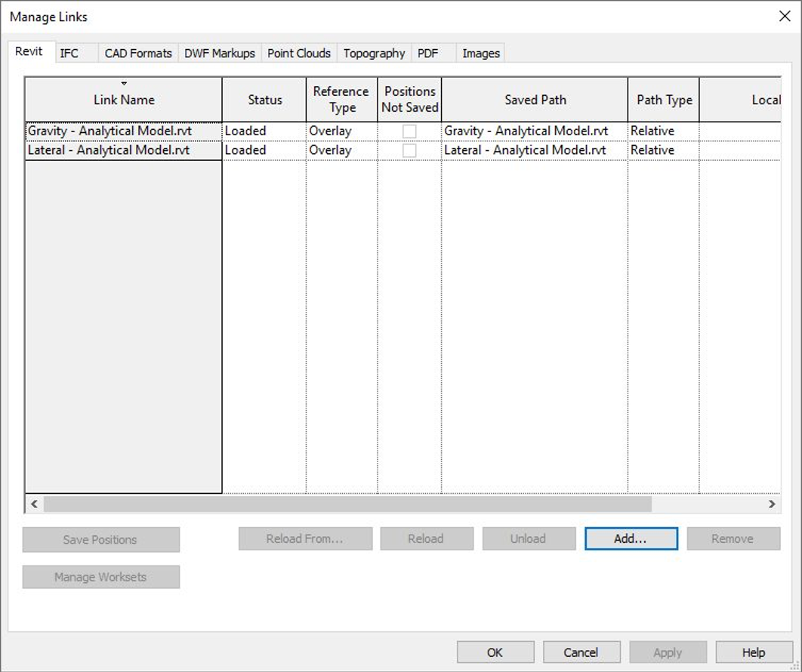Click Overlay reference type for Gravity model

331,131
